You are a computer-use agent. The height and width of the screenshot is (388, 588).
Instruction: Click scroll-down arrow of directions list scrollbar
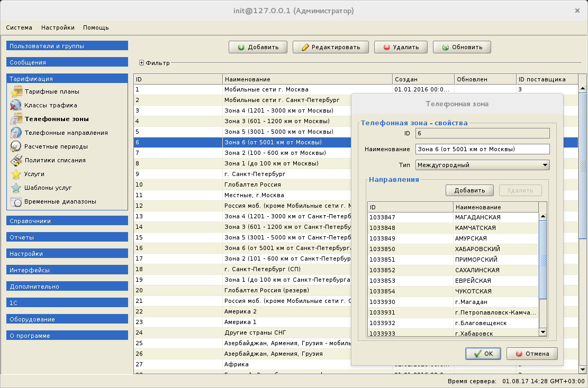pos(542,331)
